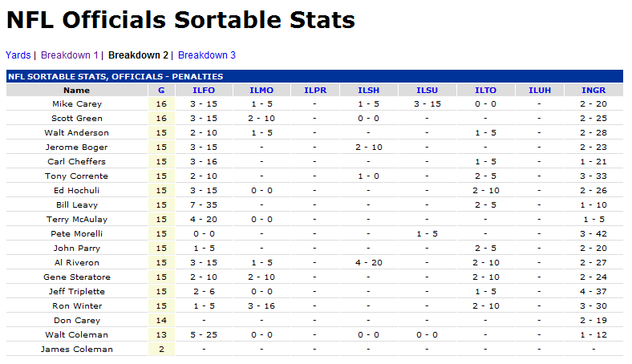The image size is (632, 364).
Task: Click the Name column header
Action: 77,90
